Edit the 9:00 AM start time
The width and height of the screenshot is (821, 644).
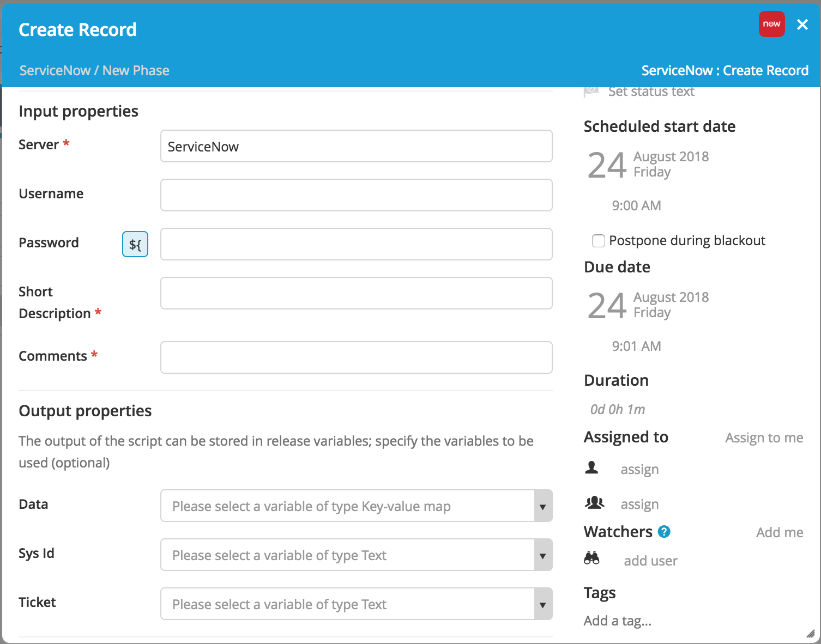[636, 205]
